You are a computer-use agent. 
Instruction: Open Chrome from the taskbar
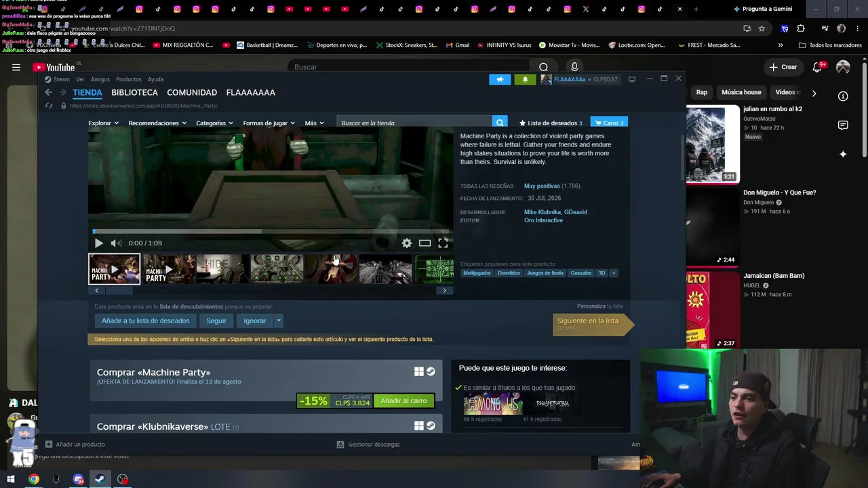pos(34,479)
